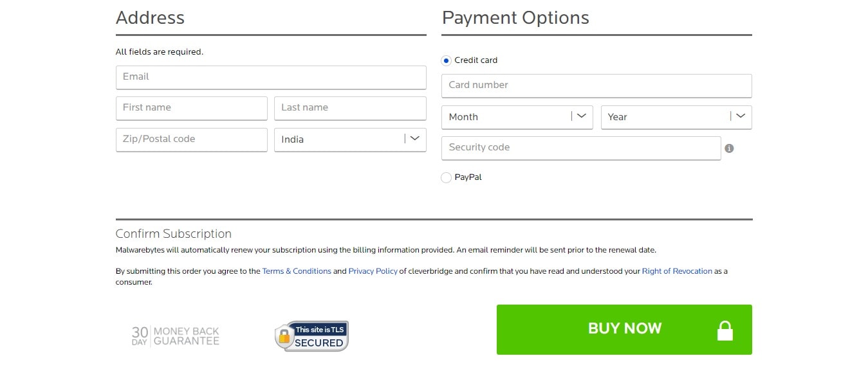Focus the Email input field

(x=271, y=77)
